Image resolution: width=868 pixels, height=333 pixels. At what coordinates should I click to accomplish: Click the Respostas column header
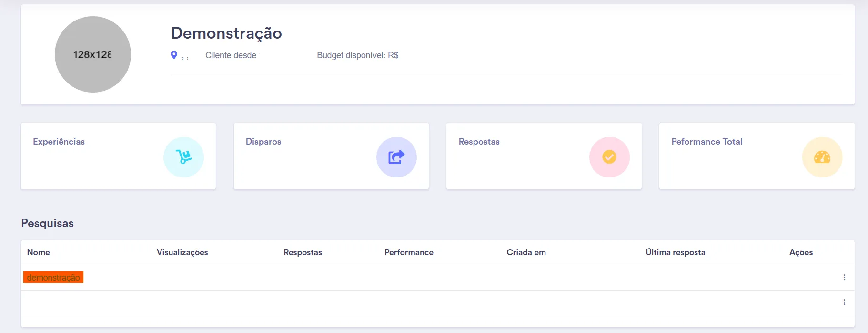tap(303, 252)
